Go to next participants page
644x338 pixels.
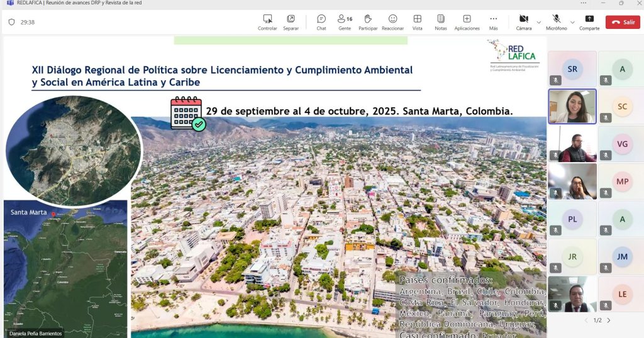[609, 320]
